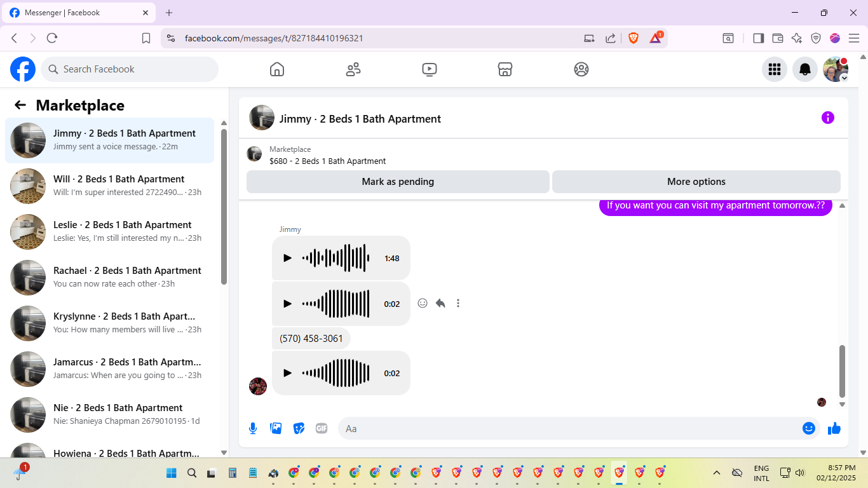Open the Will conversation
The height and width of the screenshot is (488, 868).
[x=109, y=186]
